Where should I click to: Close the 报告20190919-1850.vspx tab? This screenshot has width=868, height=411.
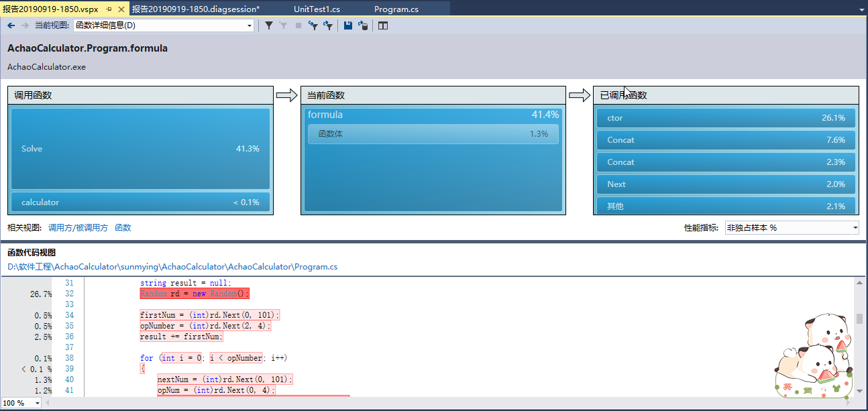coord(121,9)
